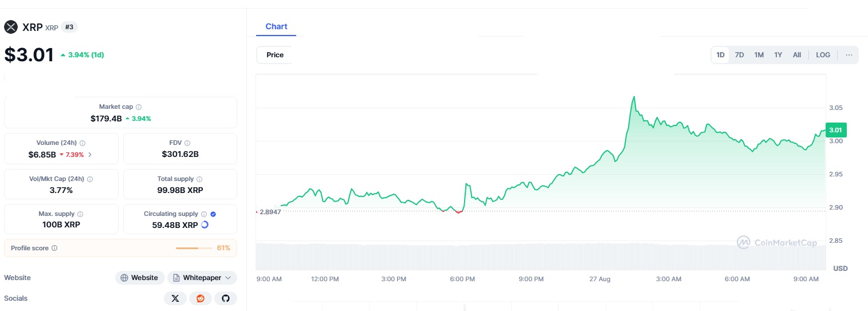Click the 3.77% Vol/Mkt Cap value

tap(61, 190)
